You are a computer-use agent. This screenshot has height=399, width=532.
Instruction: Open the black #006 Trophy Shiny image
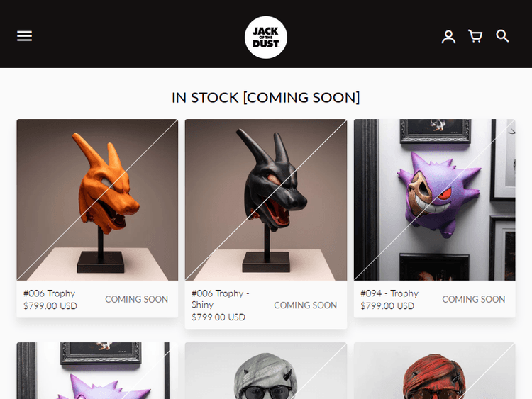pos(266,200)
